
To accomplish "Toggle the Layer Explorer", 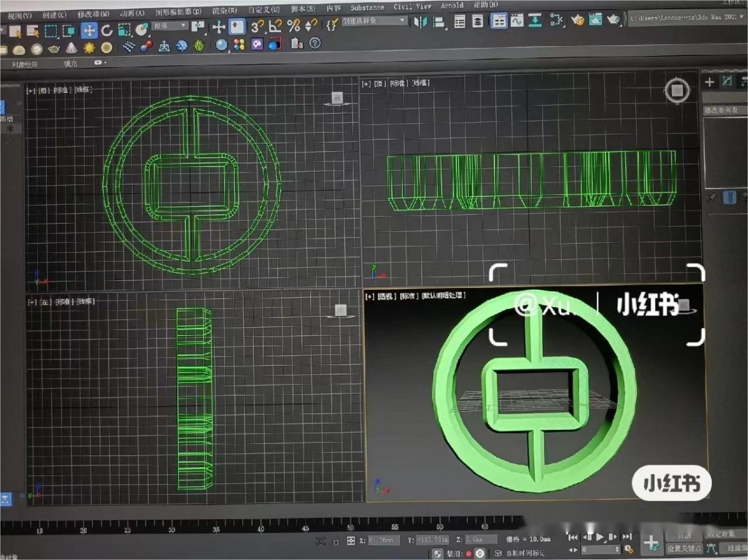I will pos(478,22).
